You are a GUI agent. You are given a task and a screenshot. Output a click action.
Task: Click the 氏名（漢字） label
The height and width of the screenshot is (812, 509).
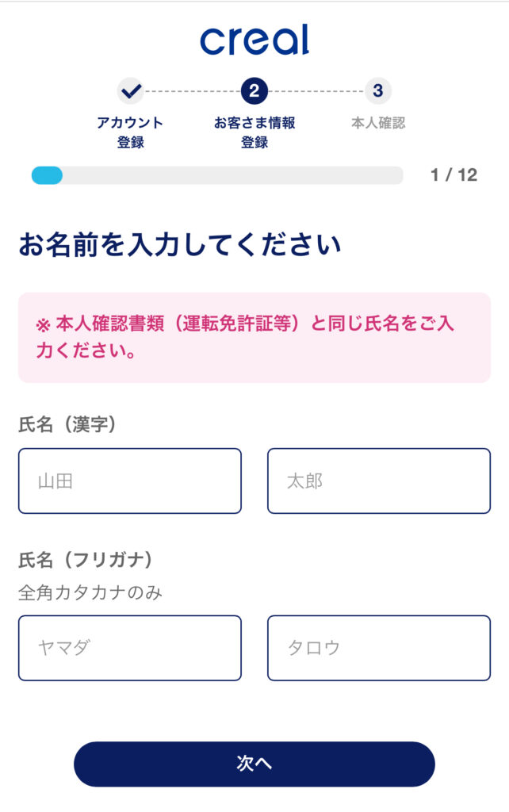point(67,425)
